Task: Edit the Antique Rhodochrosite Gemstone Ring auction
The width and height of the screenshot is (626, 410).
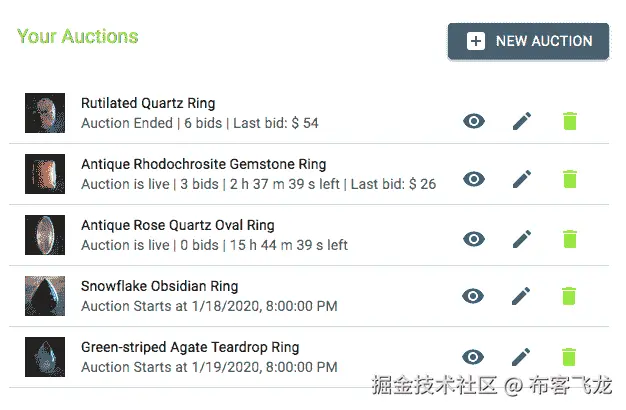Action: [521, 179]
